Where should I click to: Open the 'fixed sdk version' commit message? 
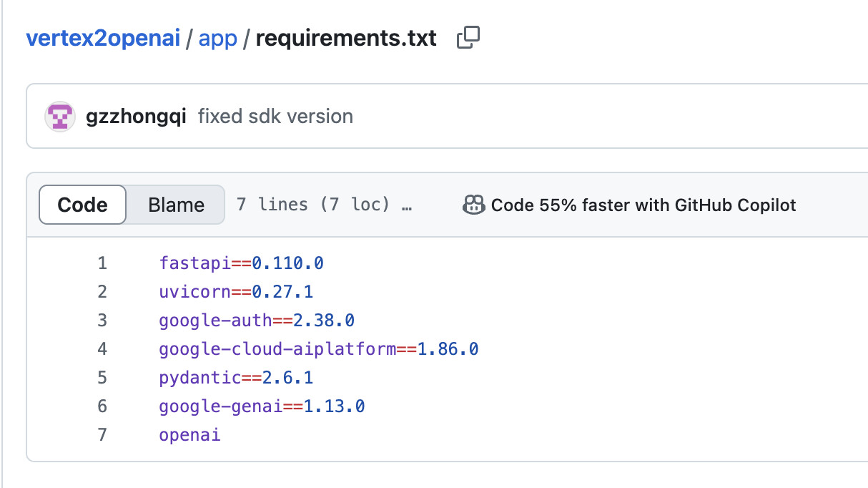[275, 117]
